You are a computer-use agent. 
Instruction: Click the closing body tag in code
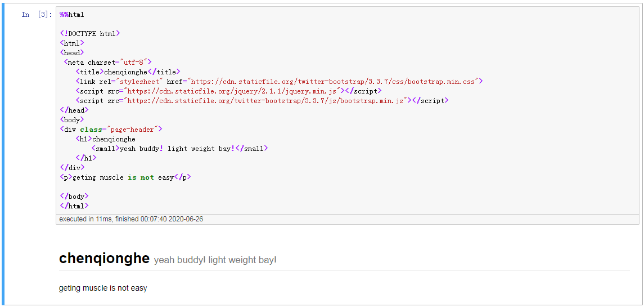point(74,197)
